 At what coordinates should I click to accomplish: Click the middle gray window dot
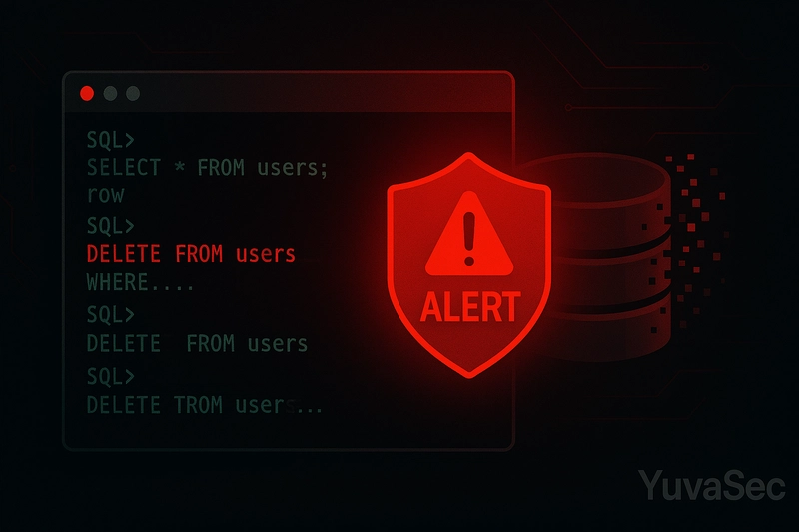click(x=110, y=93)
